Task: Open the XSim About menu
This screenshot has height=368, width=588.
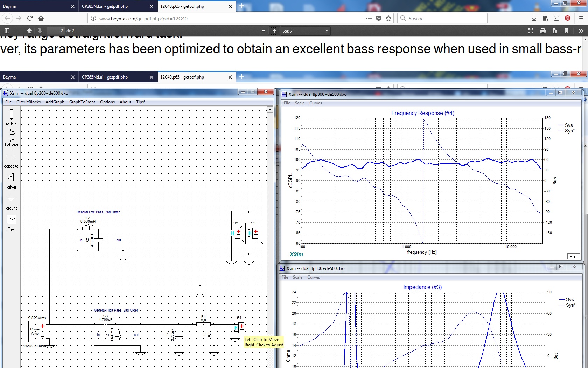Action: 125,102
